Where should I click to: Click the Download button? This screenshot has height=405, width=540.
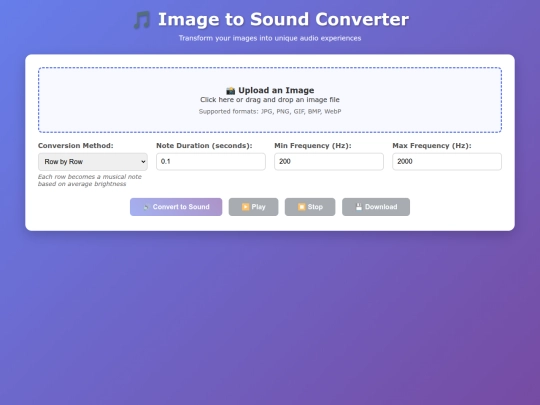[376, 207]
